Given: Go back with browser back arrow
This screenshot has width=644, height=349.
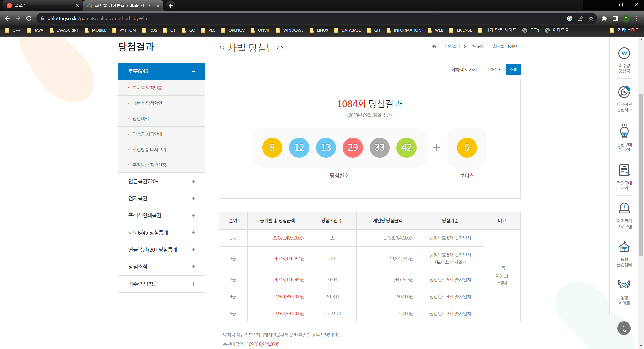Looking at the screenshot, I should 7,18.
